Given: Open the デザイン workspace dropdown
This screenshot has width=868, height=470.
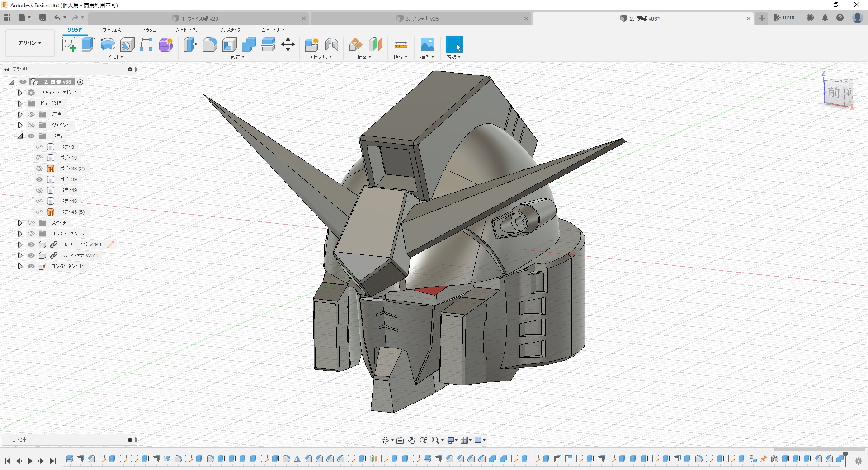Looking at the screenshot, I should (30, 43).
